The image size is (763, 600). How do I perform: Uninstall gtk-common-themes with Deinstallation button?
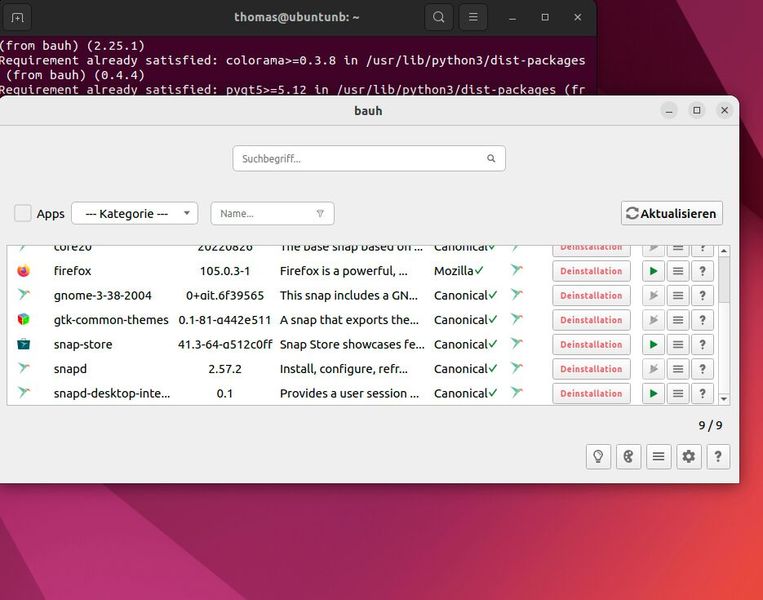[591, 320]
